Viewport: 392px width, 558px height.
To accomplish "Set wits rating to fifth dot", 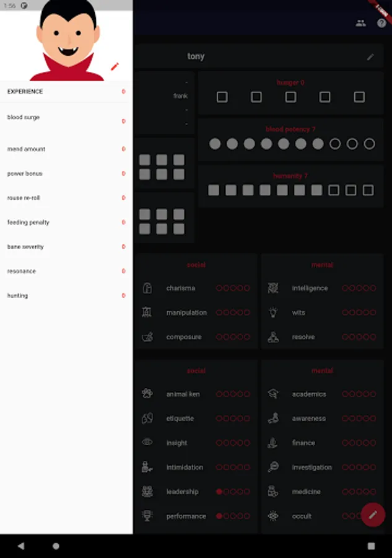I will [373, 312].
